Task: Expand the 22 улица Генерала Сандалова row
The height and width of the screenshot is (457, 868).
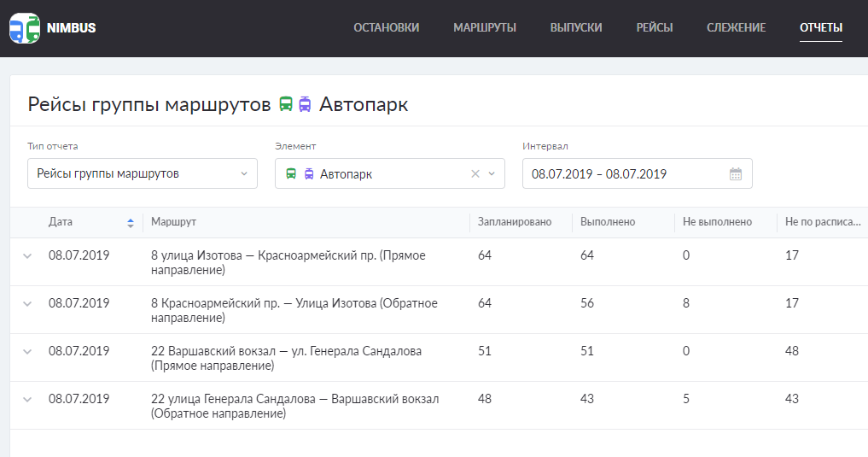Action: [27, 399]
